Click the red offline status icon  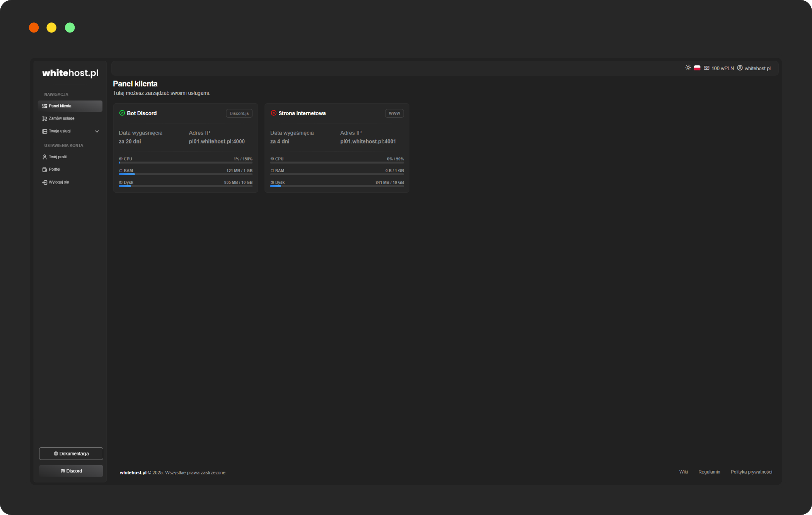coord(273,113)
